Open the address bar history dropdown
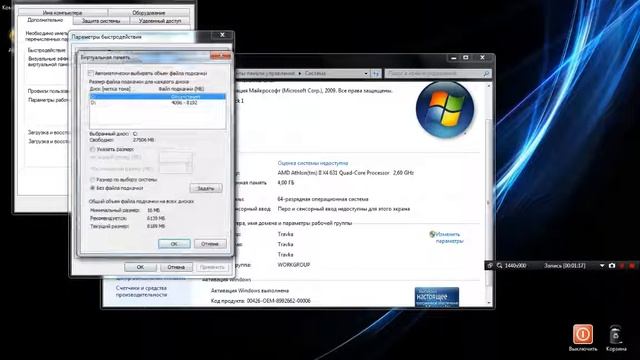The width and height of the screenshot is (640, 360). click(366, 73)
